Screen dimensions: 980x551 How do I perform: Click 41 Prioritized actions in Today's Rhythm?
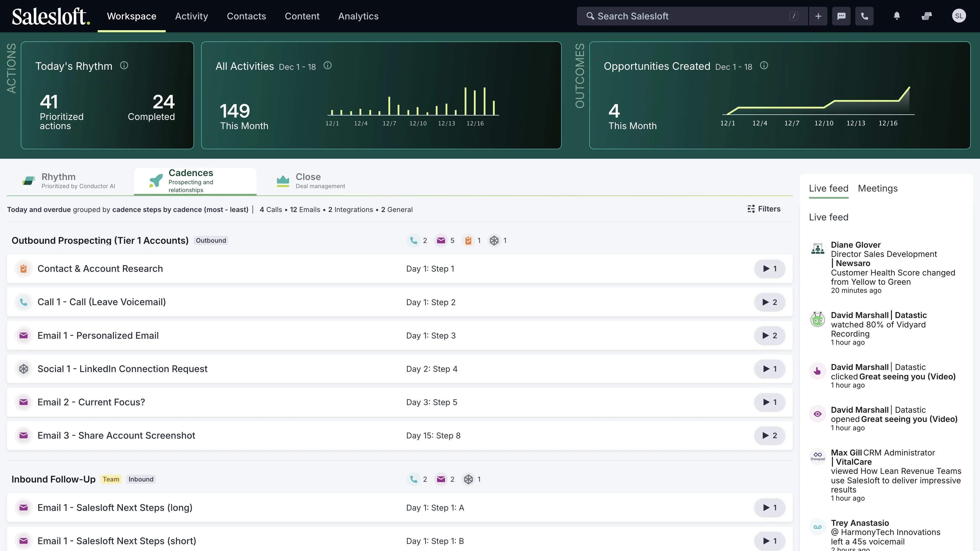[62, 112]
